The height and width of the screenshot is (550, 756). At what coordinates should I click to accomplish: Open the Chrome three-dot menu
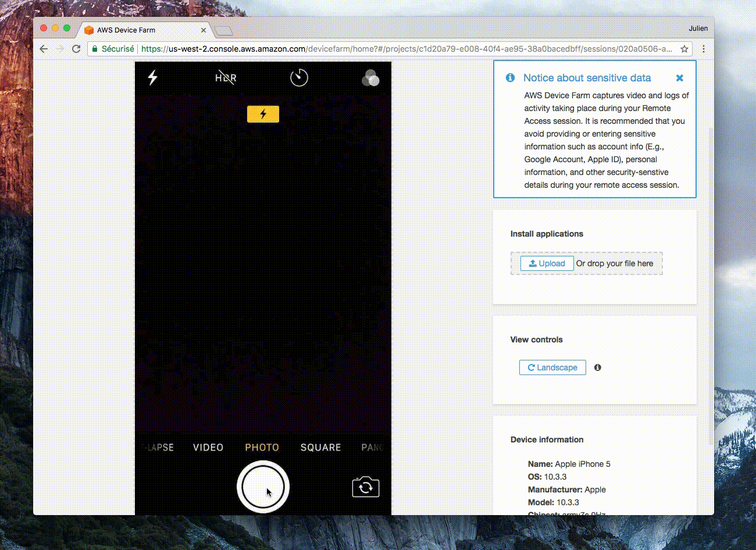pos(704,49)
